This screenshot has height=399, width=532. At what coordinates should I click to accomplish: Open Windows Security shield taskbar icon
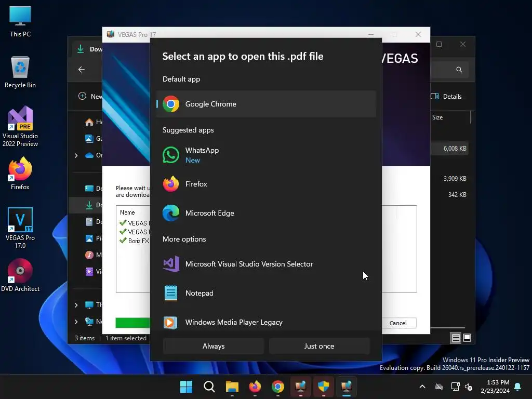pos(323,387)
